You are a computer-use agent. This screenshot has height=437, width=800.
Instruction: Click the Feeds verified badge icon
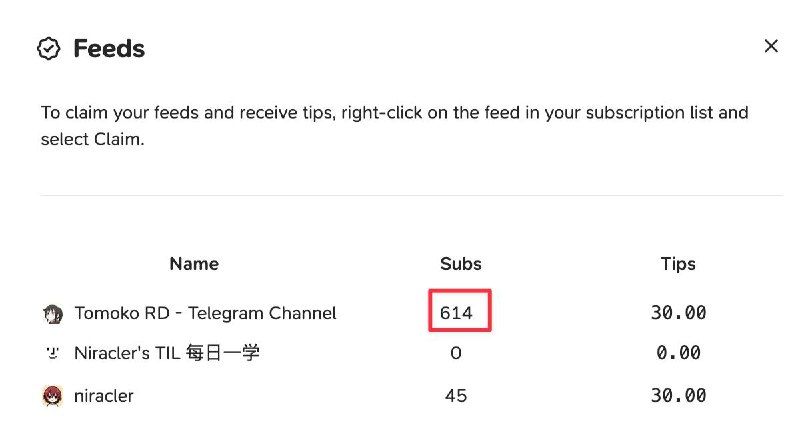[x=49, y=48]
